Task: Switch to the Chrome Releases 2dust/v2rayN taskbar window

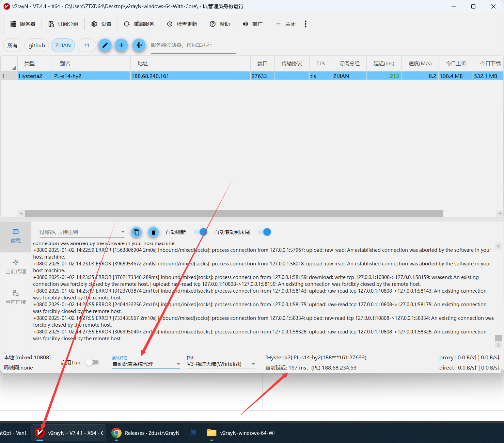Action: point(146,433)
